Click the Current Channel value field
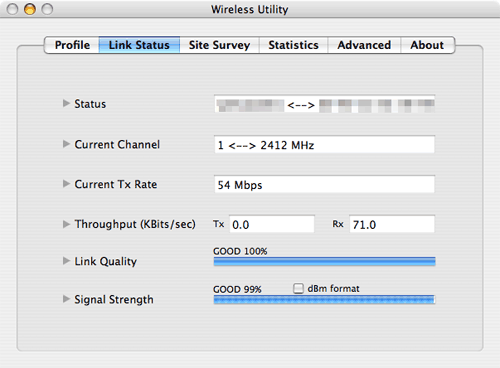Image resolution: width=500 pixels, height=368 pixels. click(x=324, y=144)
